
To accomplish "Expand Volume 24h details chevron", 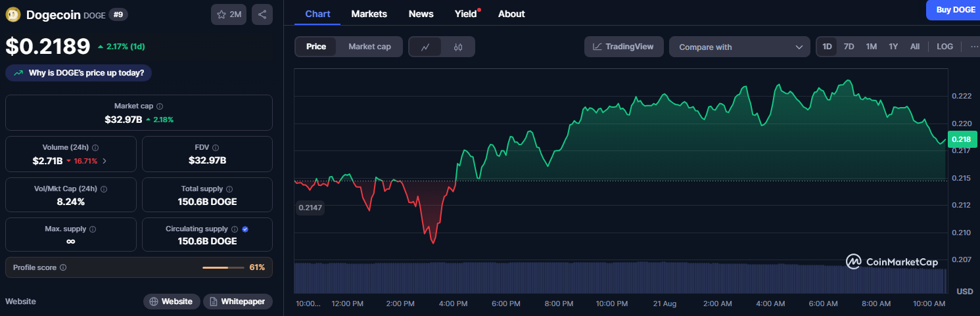I will point(105,161).
